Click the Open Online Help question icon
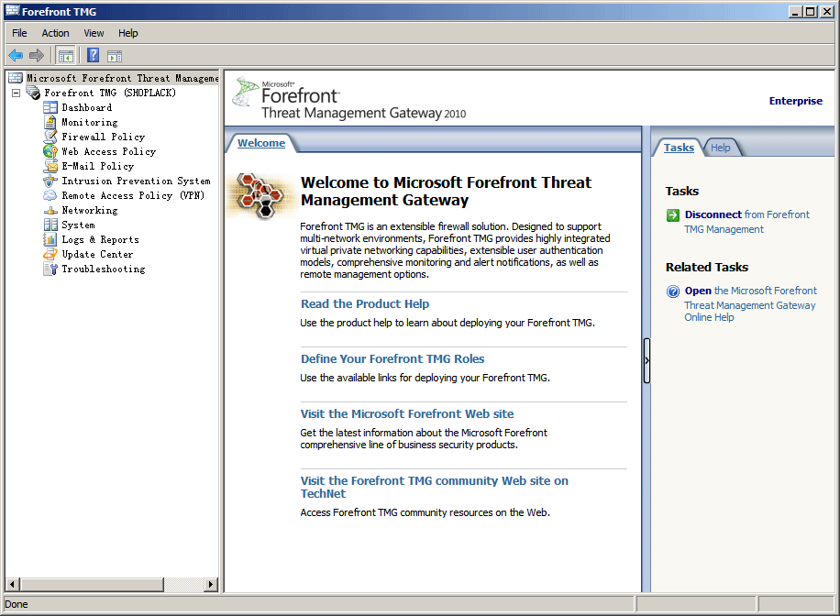Screen dimensions: 840x616 pyautogui.click(x=673, y=291)
